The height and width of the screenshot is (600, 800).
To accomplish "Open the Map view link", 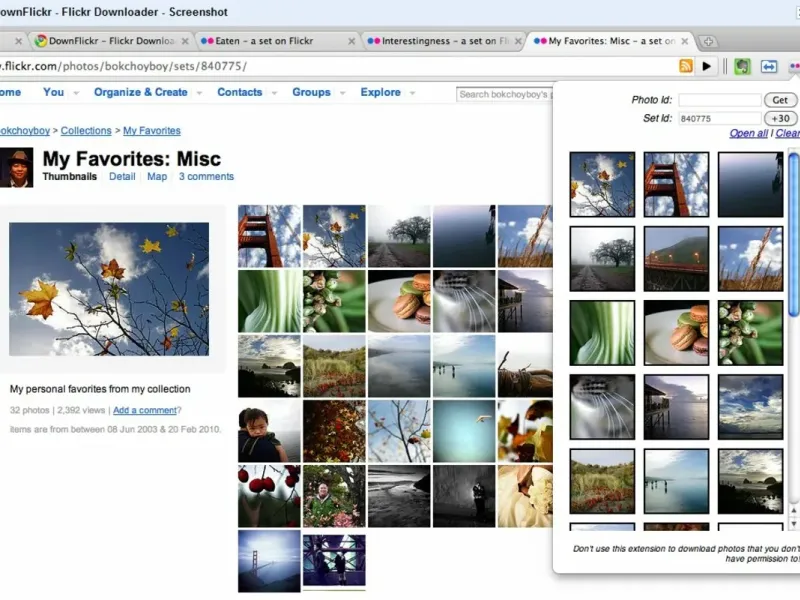I will pos(157,177).
